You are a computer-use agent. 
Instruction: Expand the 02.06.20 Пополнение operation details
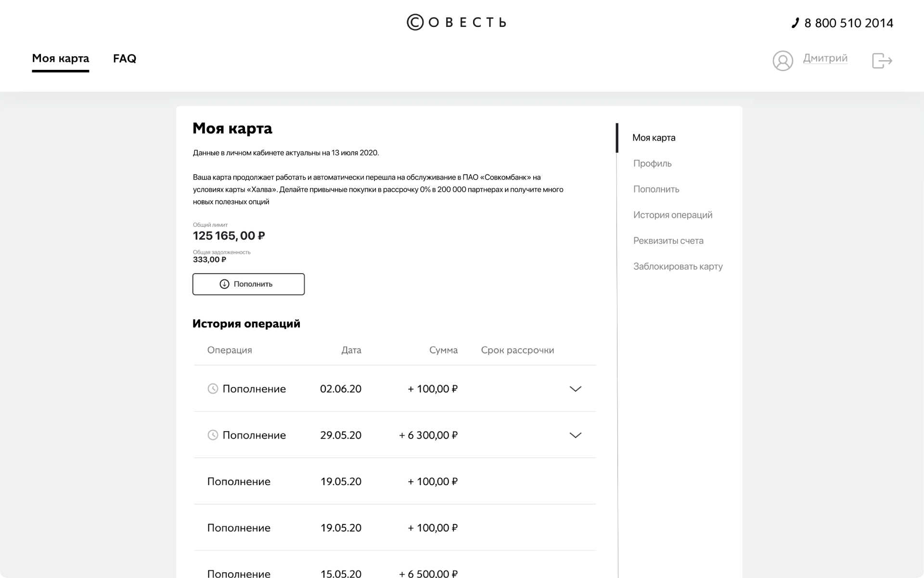tap(575, 389)
